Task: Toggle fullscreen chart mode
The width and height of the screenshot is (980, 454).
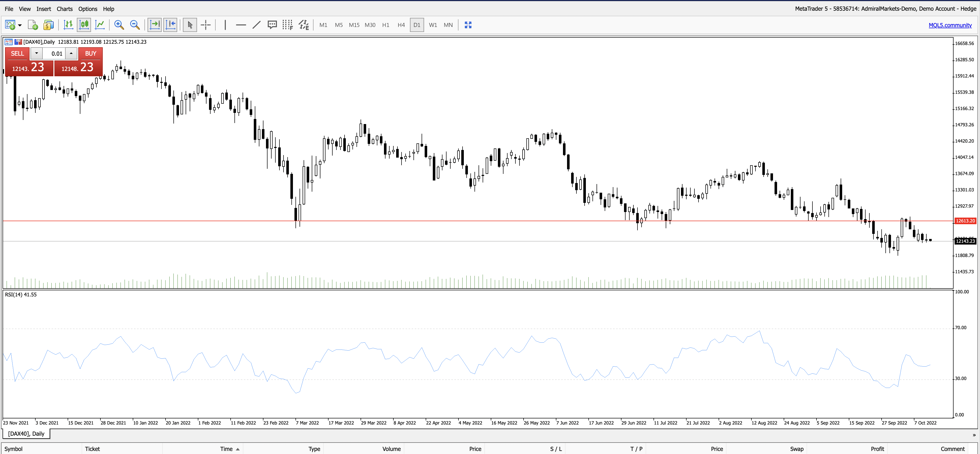Action: pos(468,25)
